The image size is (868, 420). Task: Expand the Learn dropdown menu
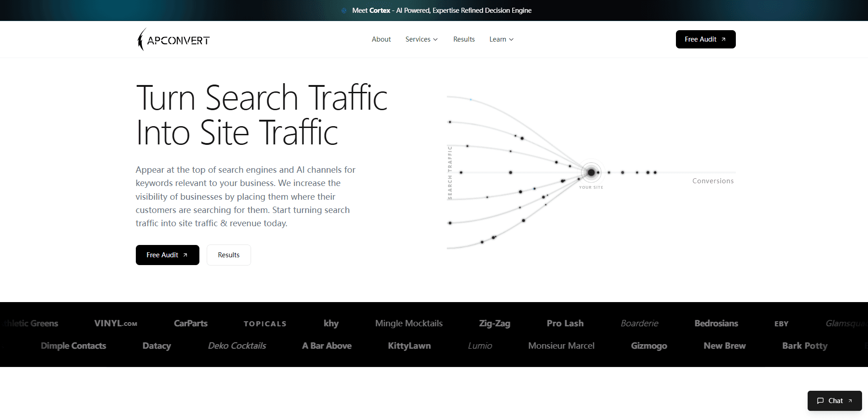501,39
